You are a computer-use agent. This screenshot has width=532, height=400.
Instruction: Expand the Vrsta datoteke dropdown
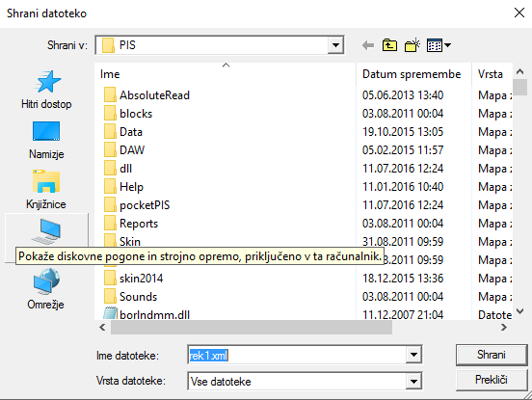click(x=413, y=382)
